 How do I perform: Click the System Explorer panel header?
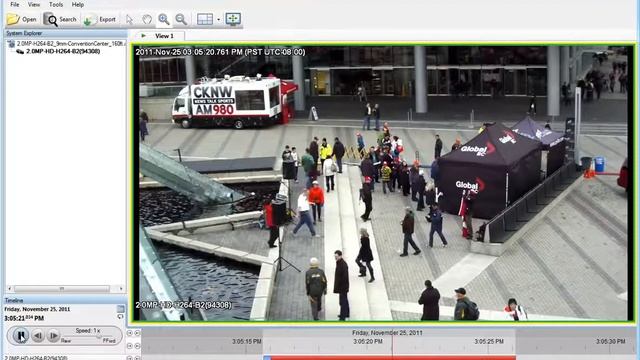click(x=65, y=33)
